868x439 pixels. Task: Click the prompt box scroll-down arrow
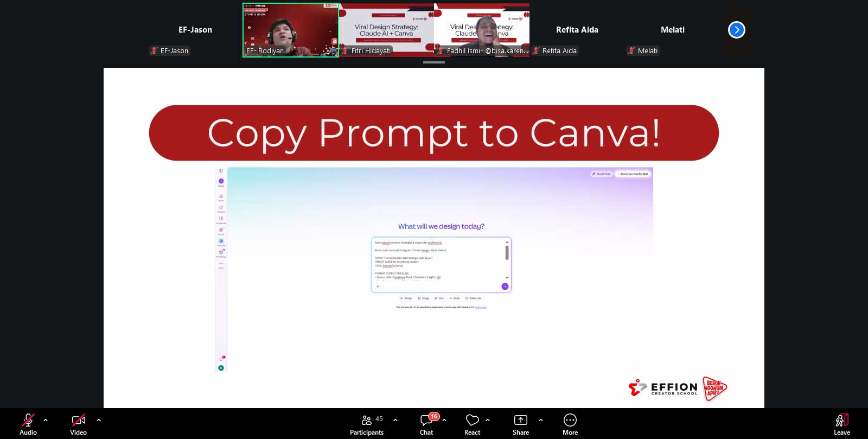507,277
